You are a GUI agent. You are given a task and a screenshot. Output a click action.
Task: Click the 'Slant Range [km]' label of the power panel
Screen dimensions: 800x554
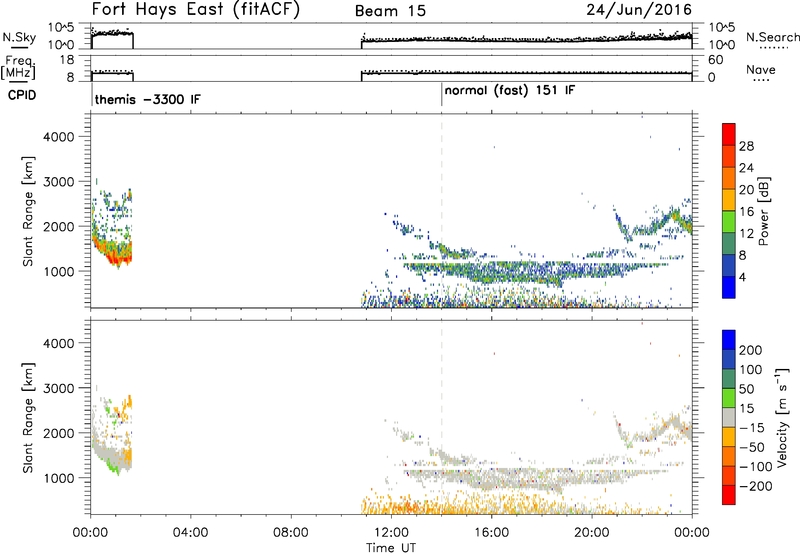[28, 211]
